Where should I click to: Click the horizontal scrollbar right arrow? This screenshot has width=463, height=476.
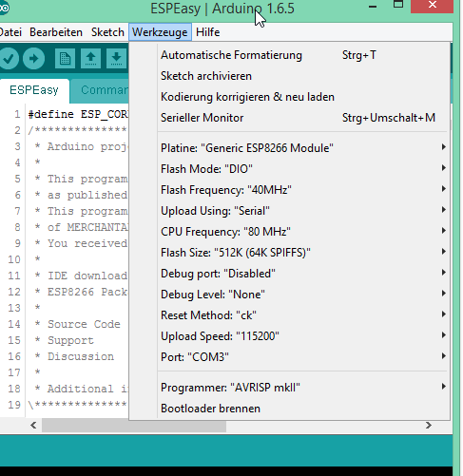(429, 426)
